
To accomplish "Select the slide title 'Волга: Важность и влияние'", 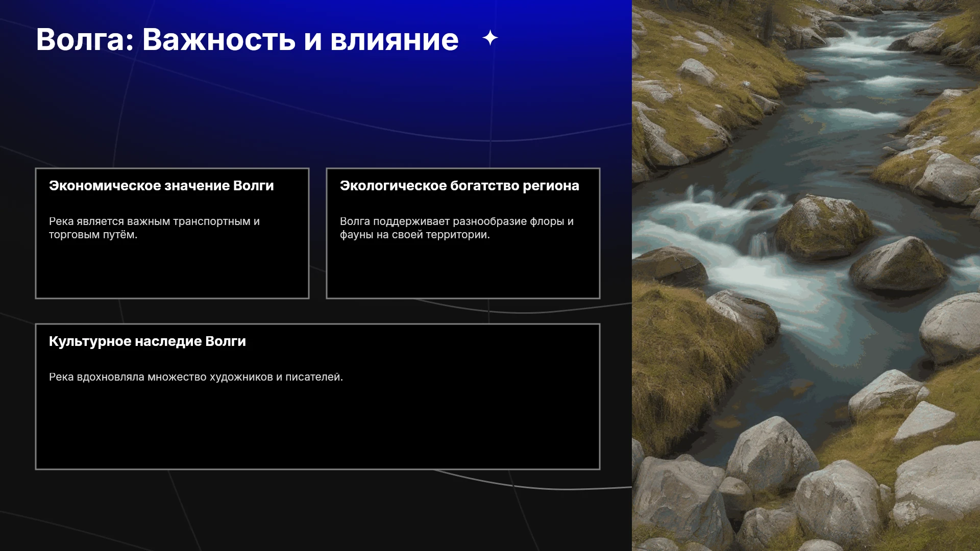I will tap(248, 39).
